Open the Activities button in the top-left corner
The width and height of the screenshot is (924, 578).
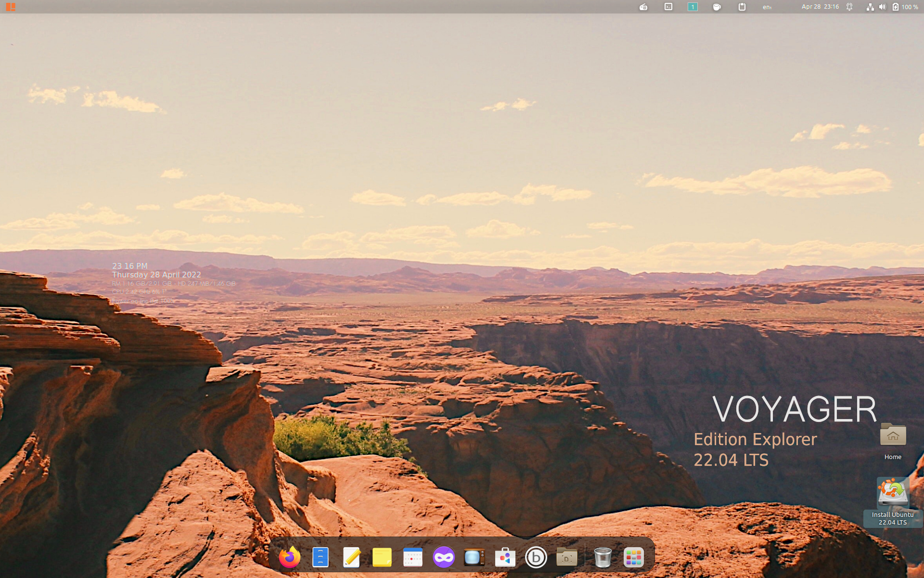(11, 7)
